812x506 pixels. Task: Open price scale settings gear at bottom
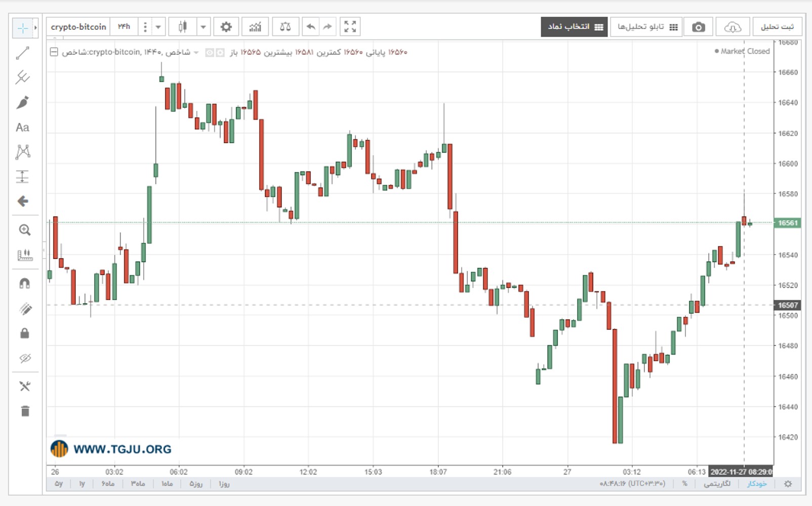point(788,484)
